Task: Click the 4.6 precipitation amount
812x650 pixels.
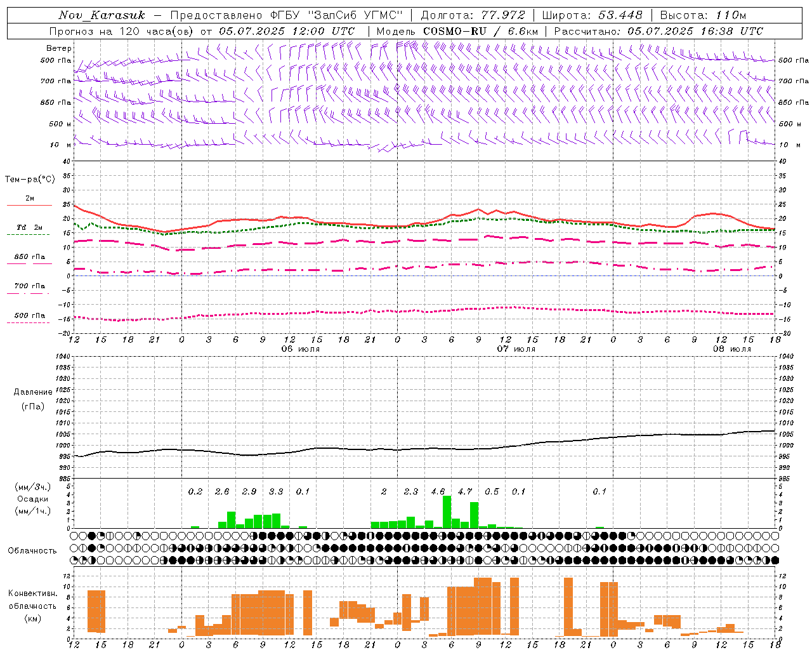Action: tap(438, 491)
